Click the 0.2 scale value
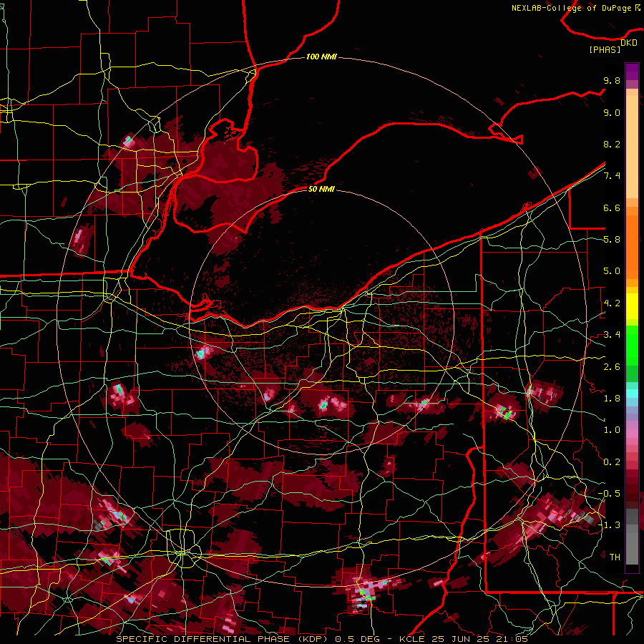Image resolution: width=644 pixels, height=644 pixels. pyautogui.click(x=612, y=462)
